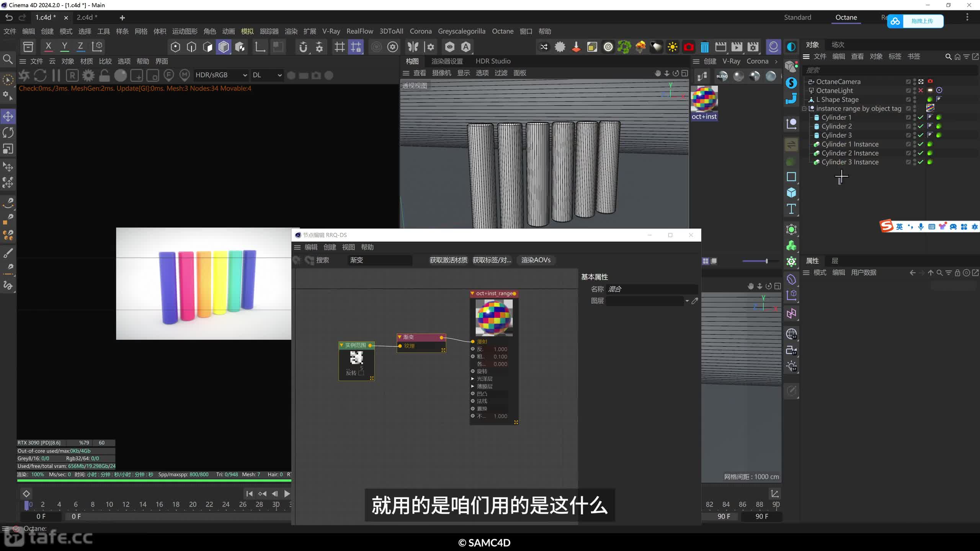Switch to the Octane layout tab
The width and height of the screenshot is (980, 551).
[x=846, y=17]
